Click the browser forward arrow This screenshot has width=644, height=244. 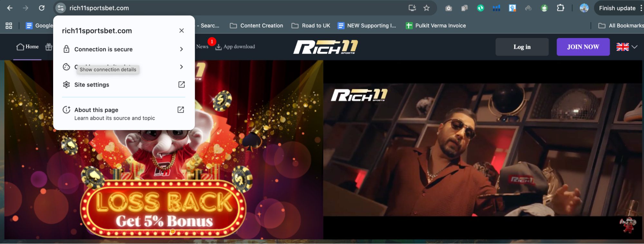[26, 8]
